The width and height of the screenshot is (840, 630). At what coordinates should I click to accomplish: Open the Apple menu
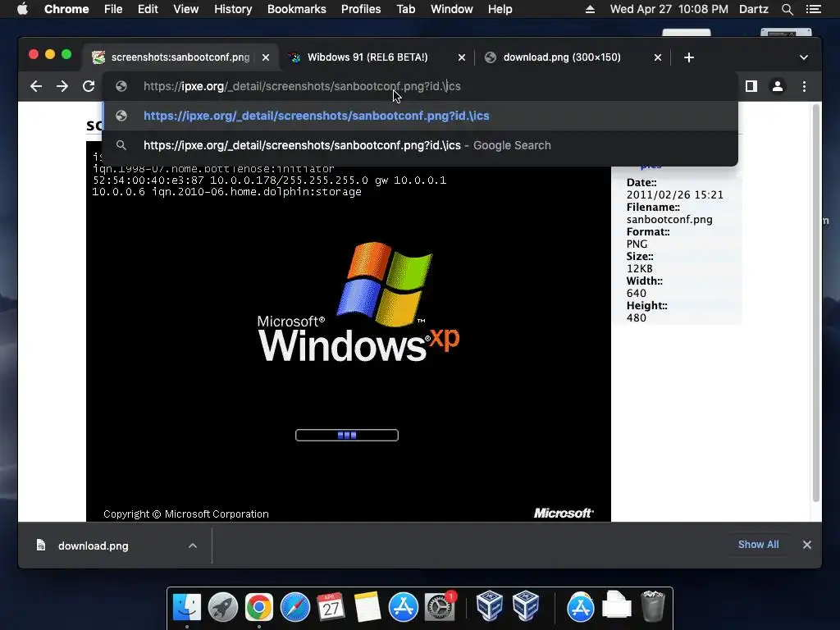pyautogui.click(x=22, y=9)
